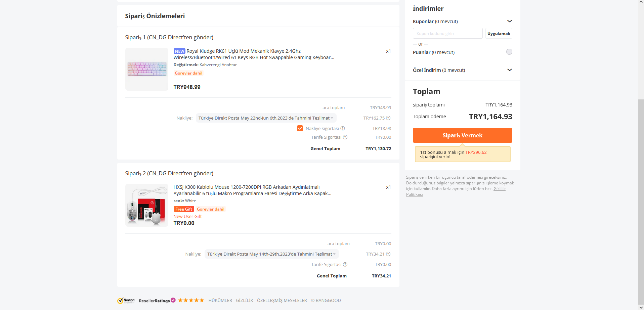This screenshot has width=644, height=310.
Task: Open shipping method dropdown for Sipariş 1
Action: [266, 118]
